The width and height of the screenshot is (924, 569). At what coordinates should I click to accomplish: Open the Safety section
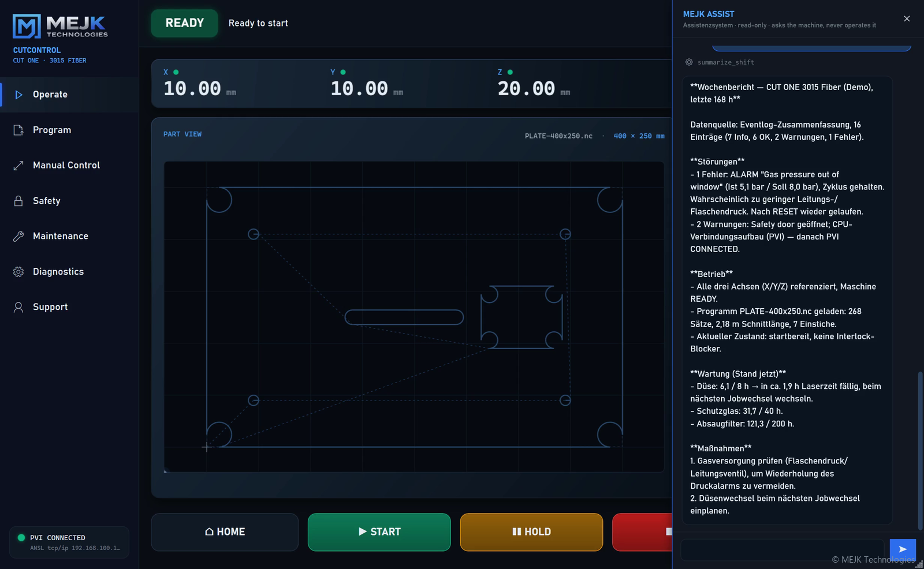[x=69, y=201]
